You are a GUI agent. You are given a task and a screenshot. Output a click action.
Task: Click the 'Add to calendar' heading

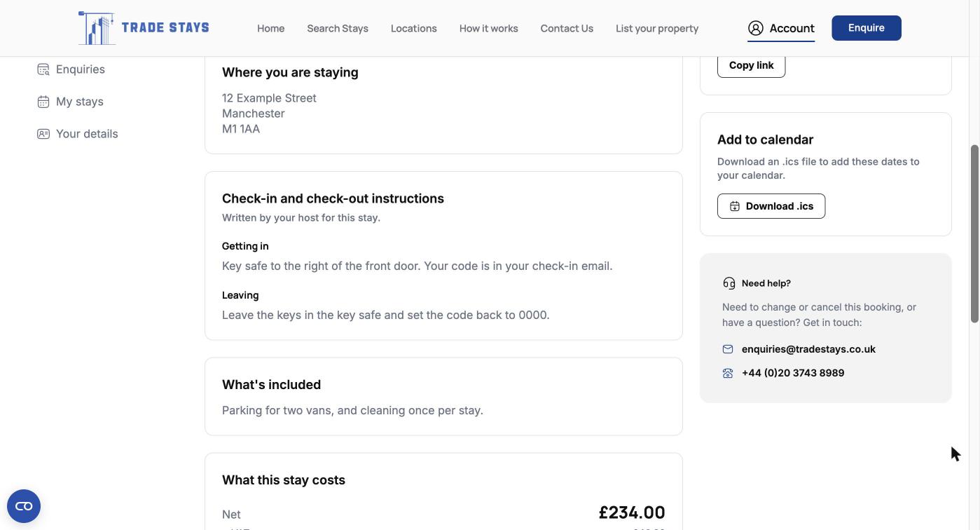[x=765, y=140]
